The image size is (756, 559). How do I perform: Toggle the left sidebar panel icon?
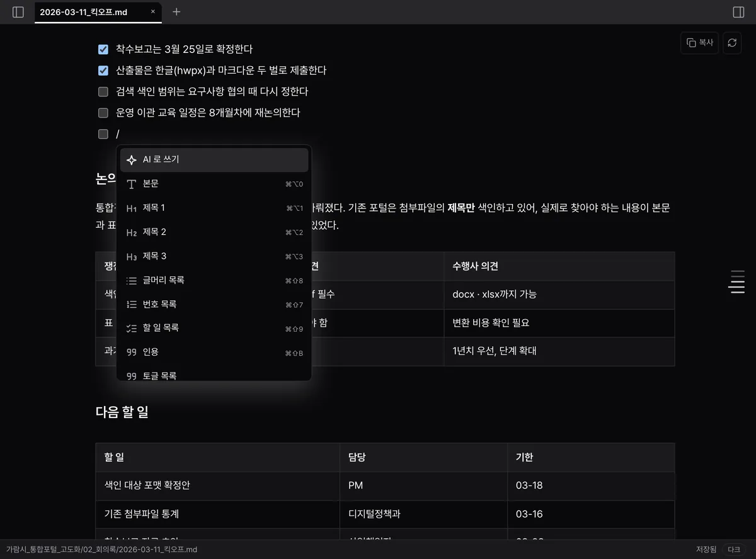[x=18, y=12]
